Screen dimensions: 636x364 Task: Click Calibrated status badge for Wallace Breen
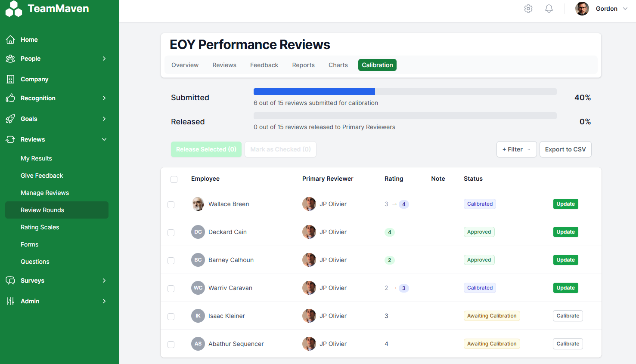click(x=480, y=204)
